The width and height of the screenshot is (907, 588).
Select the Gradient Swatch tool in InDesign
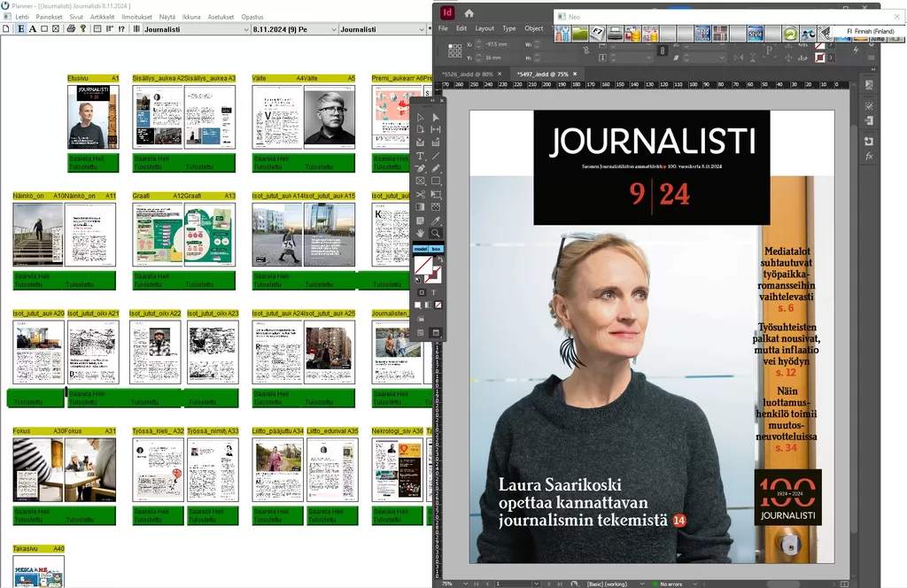(421, 207)
